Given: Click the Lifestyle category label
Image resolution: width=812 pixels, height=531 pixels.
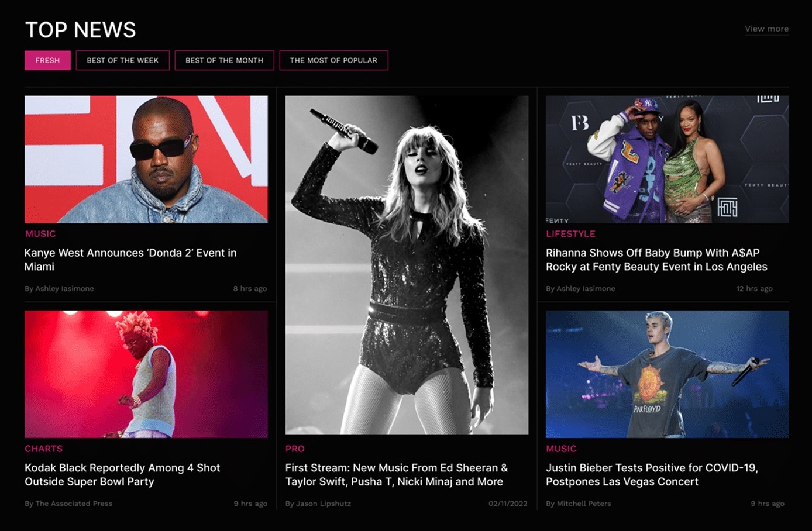Looking at the screenshot, I should coord(570,234).
